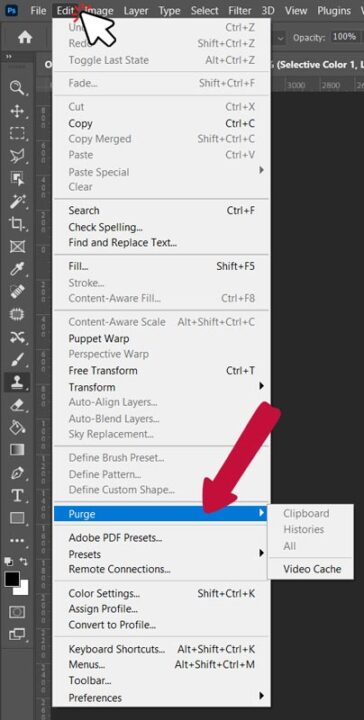Open the dropdown left of Opacity
This screenshot has width=364, height=720.
(280, 37)
